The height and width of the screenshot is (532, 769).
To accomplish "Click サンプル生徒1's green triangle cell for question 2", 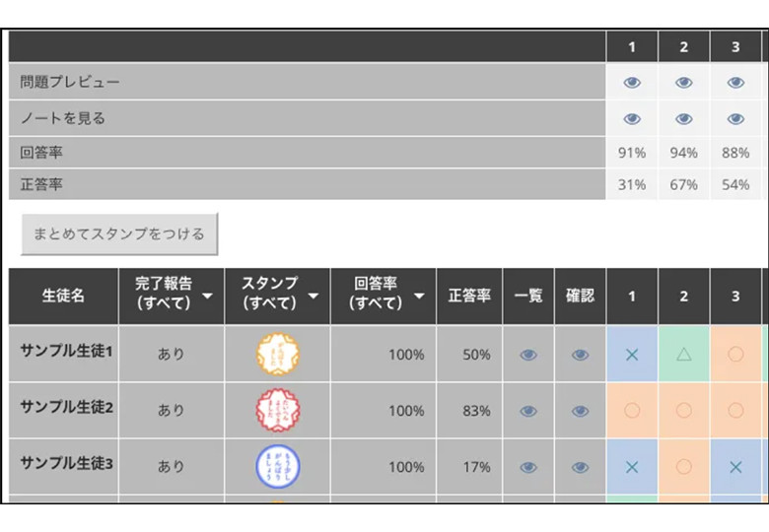I will tap(683, 354).
